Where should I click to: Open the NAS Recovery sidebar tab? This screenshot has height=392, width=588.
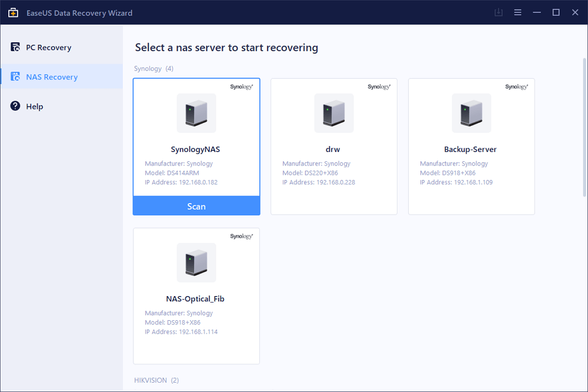coord(52,77)
